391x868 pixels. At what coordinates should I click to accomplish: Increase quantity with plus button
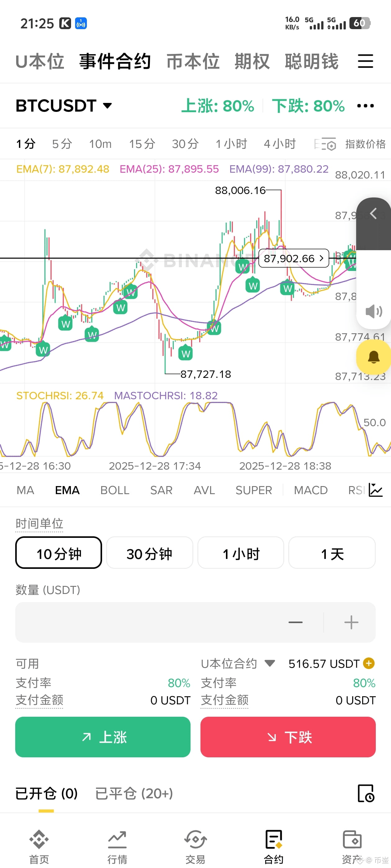(x=351, y=622)
